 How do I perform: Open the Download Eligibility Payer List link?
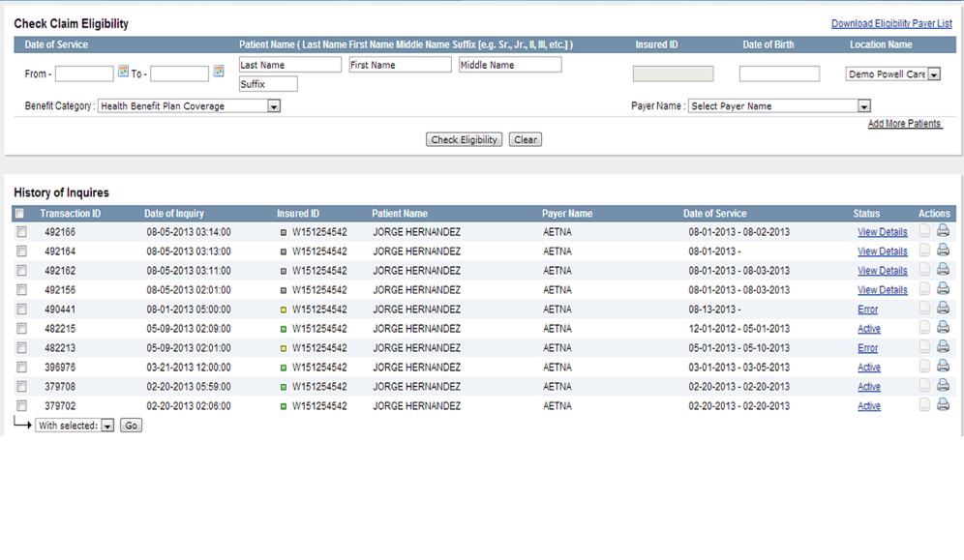(x=891, y=22)
